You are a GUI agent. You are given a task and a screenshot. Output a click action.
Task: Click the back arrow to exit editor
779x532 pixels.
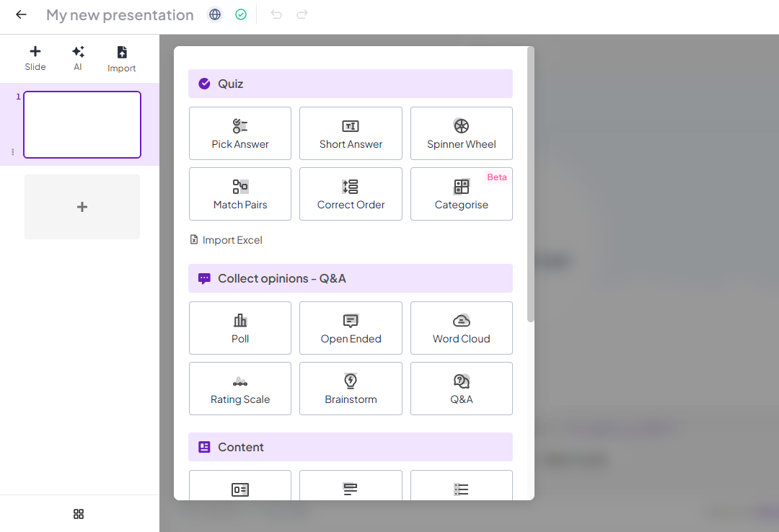point(21,14)
